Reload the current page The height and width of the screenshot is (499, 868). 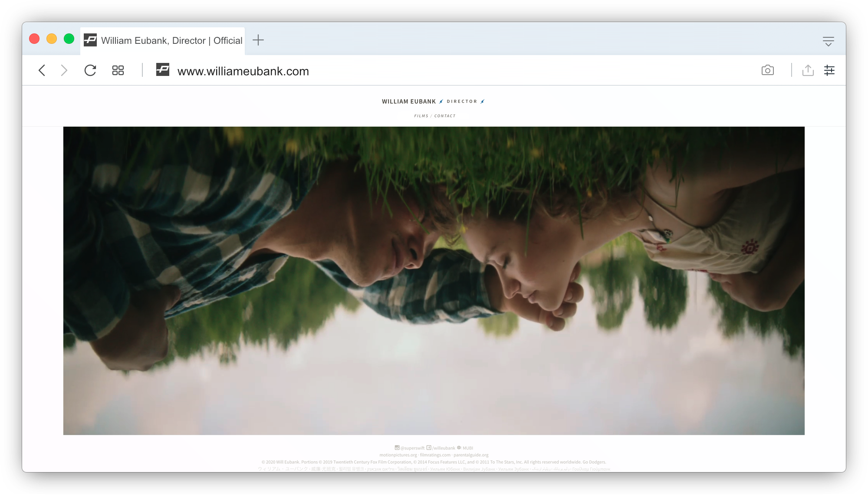90,70
